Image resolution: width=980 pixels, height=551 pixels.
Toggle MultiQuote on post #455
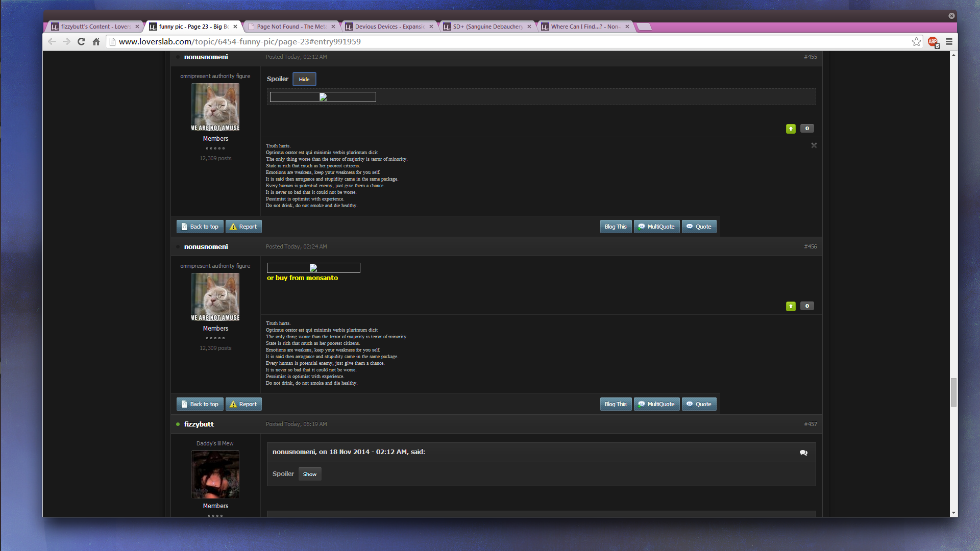(x=656, y=227)
